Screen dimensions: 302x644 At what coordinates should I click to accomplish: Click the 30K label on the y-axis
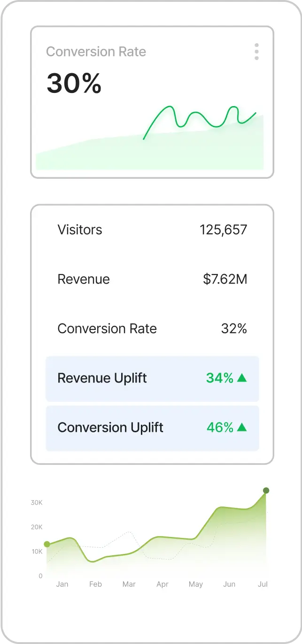37,502
